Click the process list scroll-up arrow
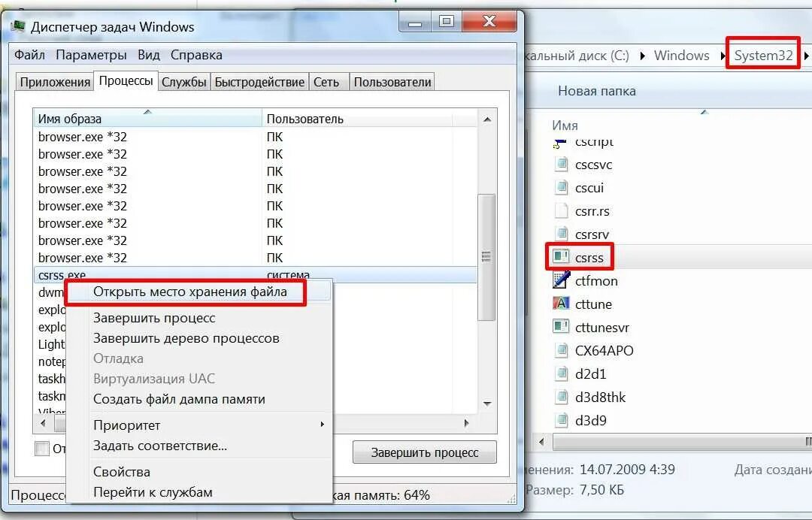The image size is (812, 520). click(486, 119)
